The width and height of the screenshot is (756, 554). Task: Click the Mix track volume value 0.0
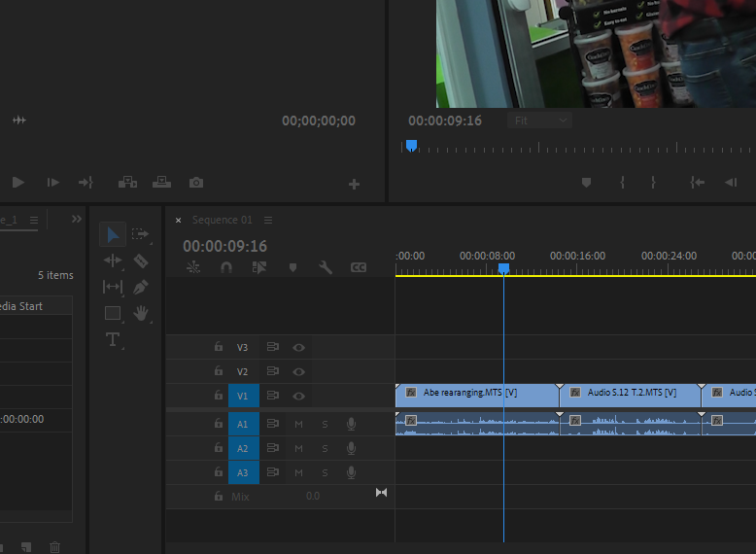(x=313, y=496)
